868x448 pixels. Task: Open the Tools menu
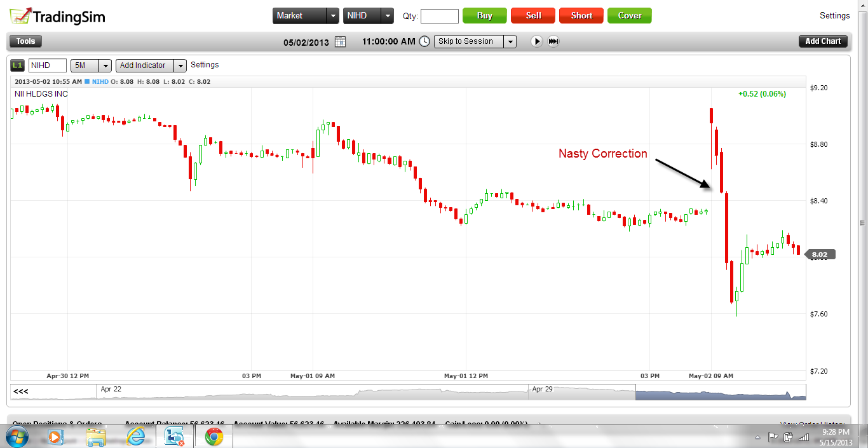click(26, 41)
